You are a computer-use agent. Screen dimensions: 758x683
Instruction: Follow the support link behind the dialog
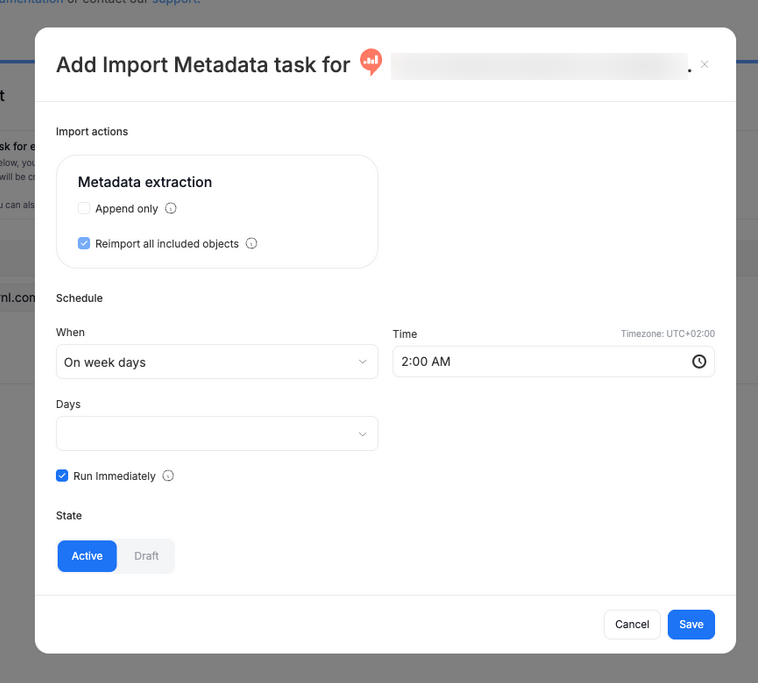176,2
